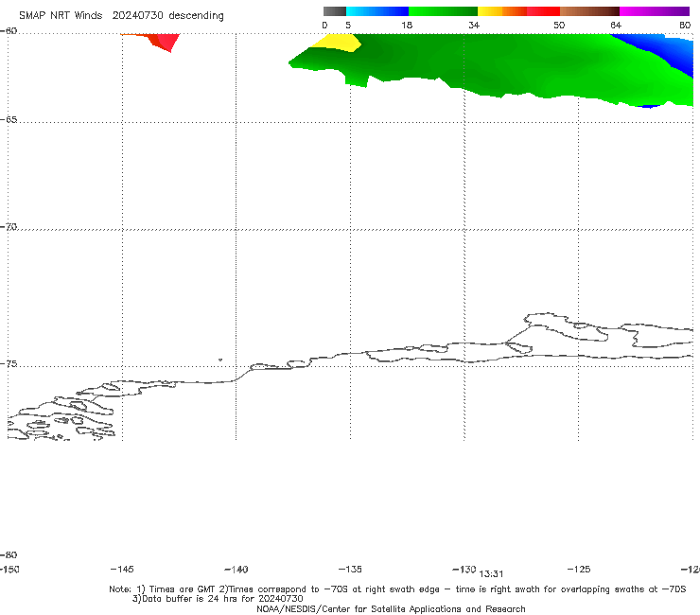Click the longitude label '-140'
Image resolution: width=700 pixels, height=615 pixels.
(x=236, y=569)
